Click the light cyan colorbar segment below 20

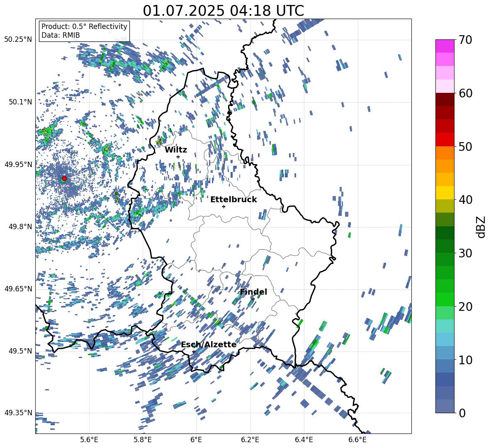[x=445, y=326]
